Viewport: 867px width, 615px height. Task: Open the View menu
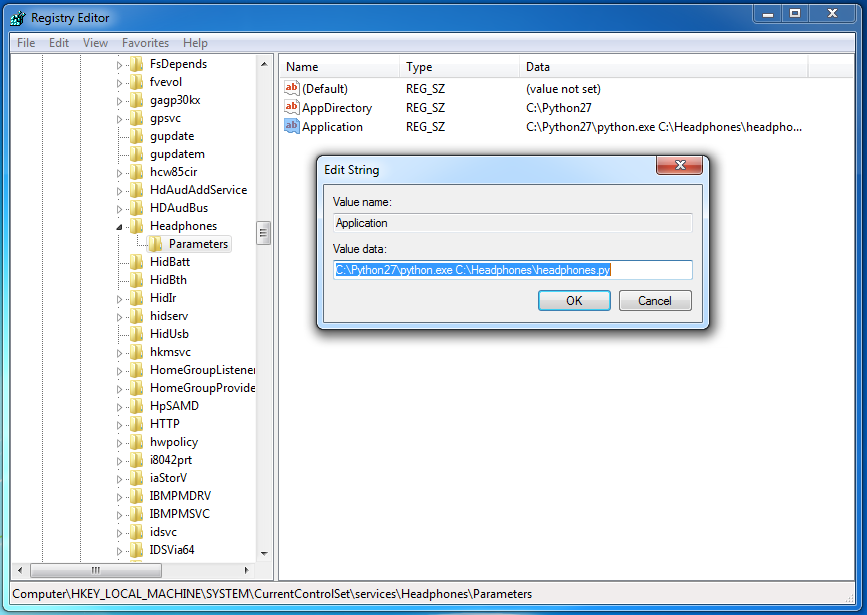(95, 43)
